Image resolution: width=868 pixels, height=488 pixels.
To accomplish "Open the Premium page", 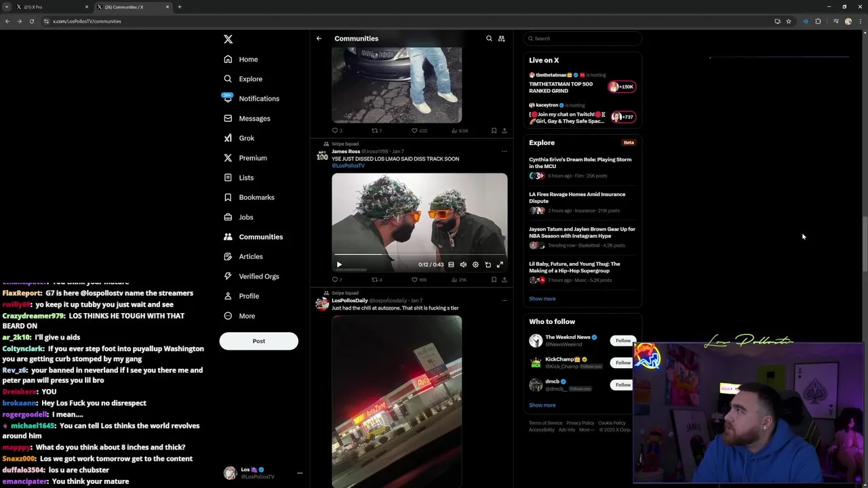I will (x=245, y=158).
